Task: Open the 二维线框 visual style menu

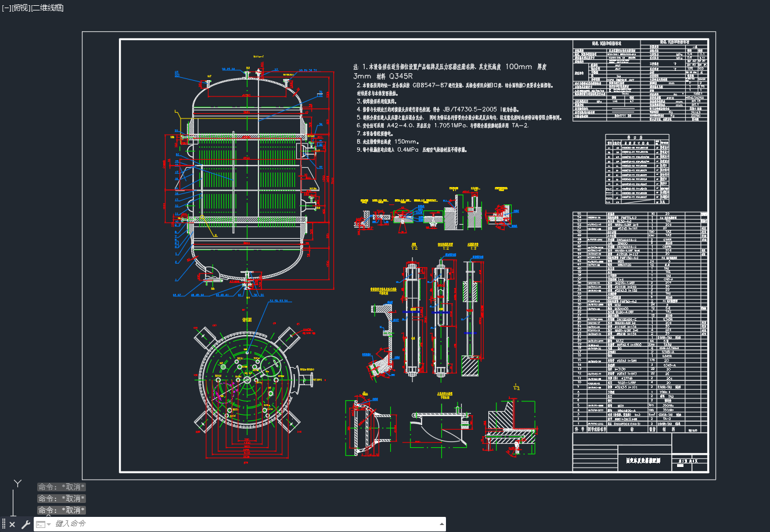Action: tap(47, 8)
